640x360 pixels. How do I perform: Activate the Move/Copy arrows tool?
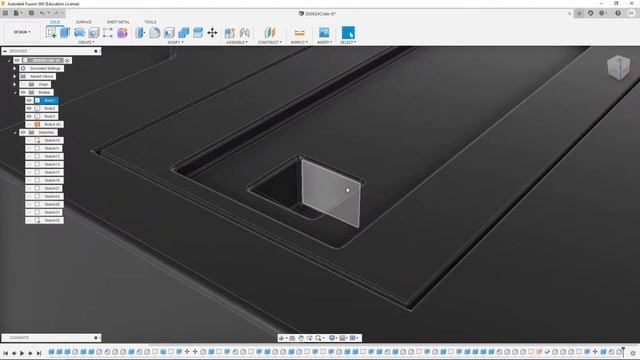[212, 33]
